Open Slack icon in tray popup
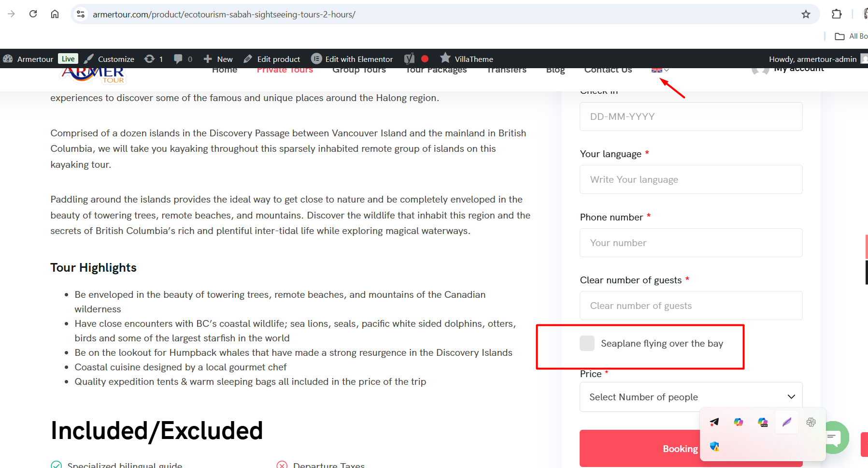Screen dimensions: 868x468 (x=811, y=422)
